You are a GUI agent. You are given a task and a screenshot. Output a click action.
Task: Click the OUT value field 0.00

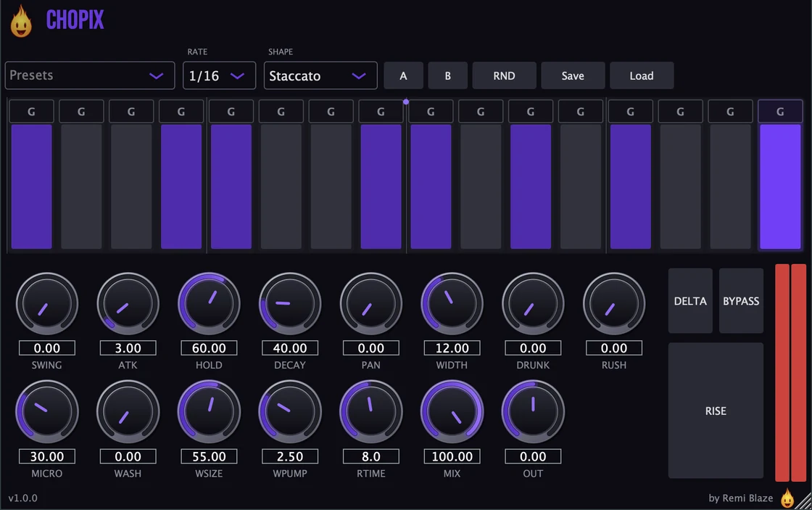[x=533, y=456]
